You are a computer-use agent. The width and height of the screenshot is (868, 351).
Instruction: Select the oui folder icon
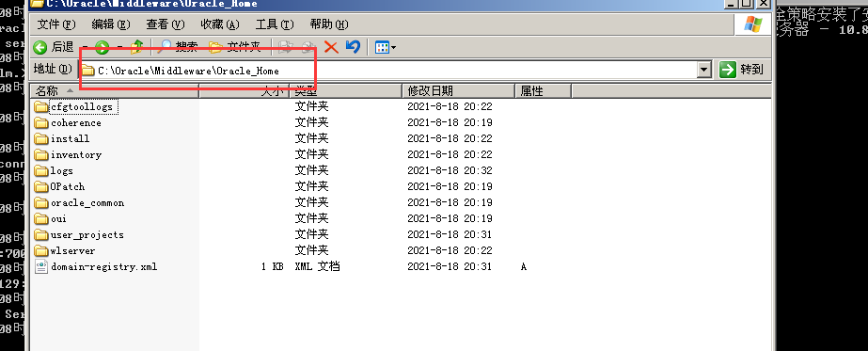[41, 218]
